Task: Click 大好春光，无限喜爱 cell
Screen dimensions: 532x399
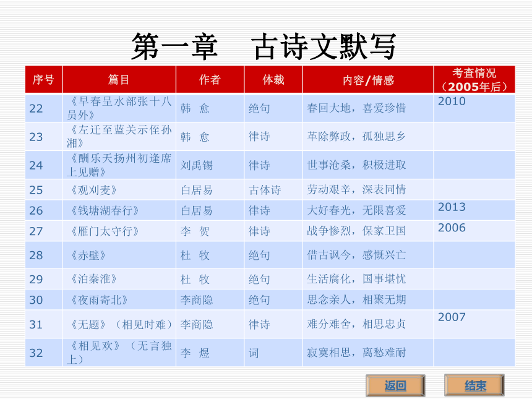Action: pyautogui.click(x=368, y=210)
